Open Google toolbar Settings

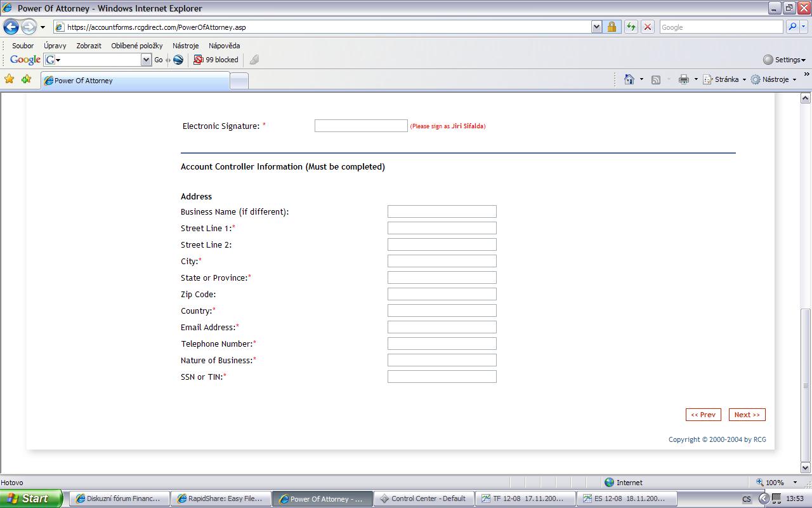(x=784, y=60)
